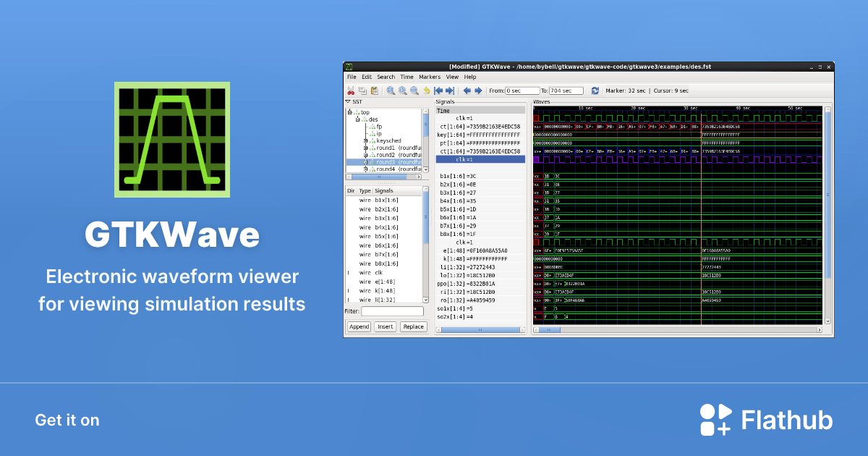Click the Paste clipboard toolbar icon
The height and width of the screenshot is (456, 868).
click(375, 90)
